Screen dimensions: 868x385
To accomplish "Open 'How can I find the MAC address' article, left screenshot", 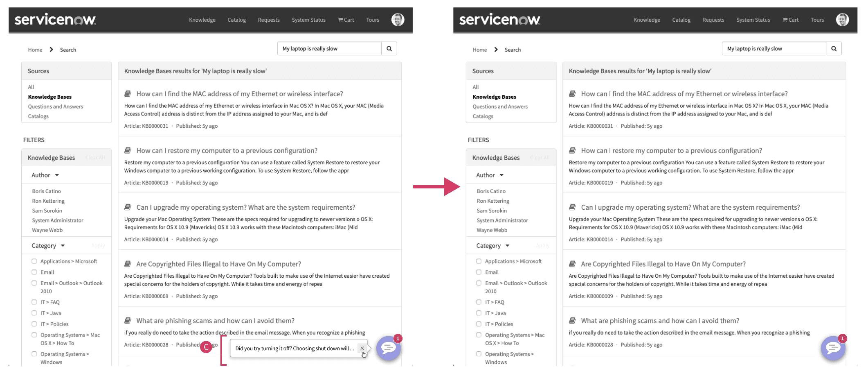I will tap(240, 94).
